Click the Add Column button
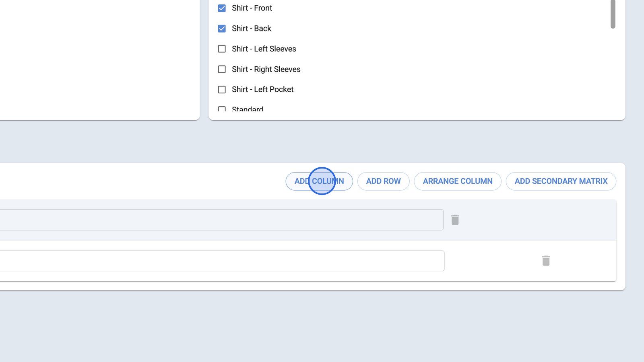This screenshot has width=644, height=362. click(x=319, y=181)
